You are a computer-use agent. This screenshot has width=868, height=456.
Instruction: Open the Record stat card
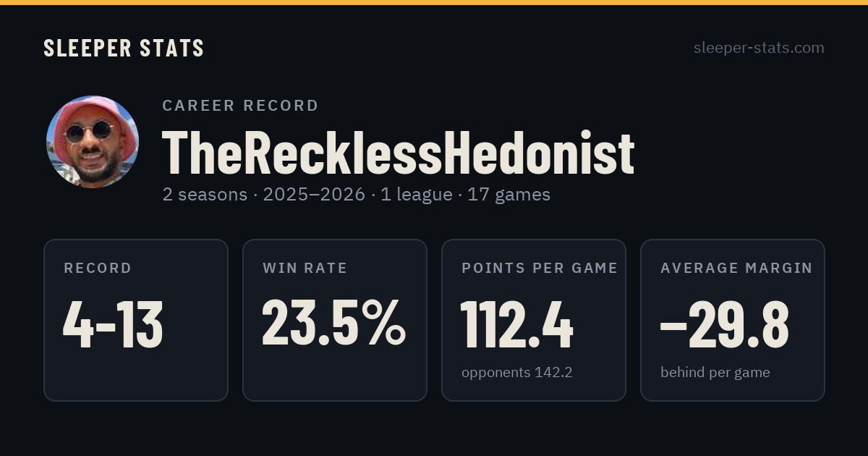point(136,320)
